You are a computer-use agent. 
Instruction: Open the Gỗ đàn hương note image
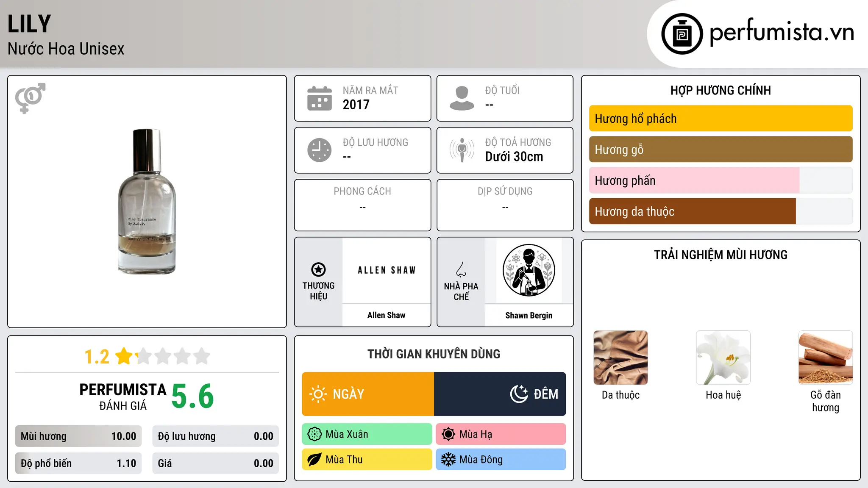click(x=826, y=358)
